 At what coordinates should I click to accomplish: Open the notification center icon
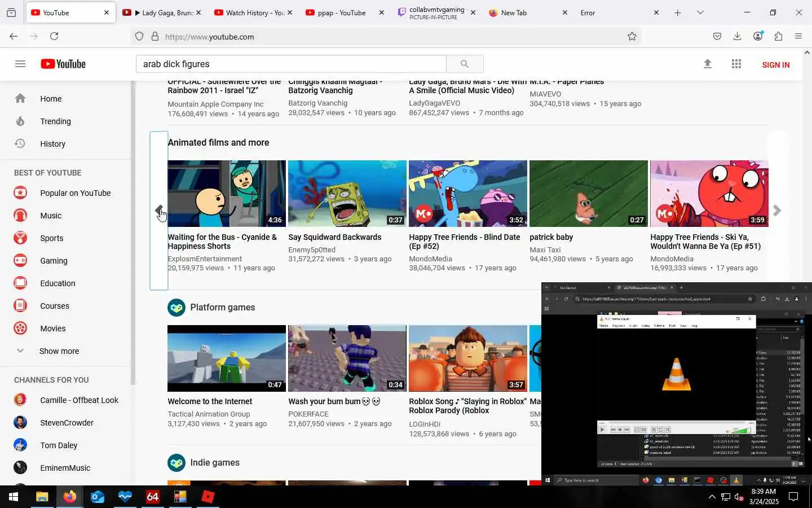(x=793, y=497)
